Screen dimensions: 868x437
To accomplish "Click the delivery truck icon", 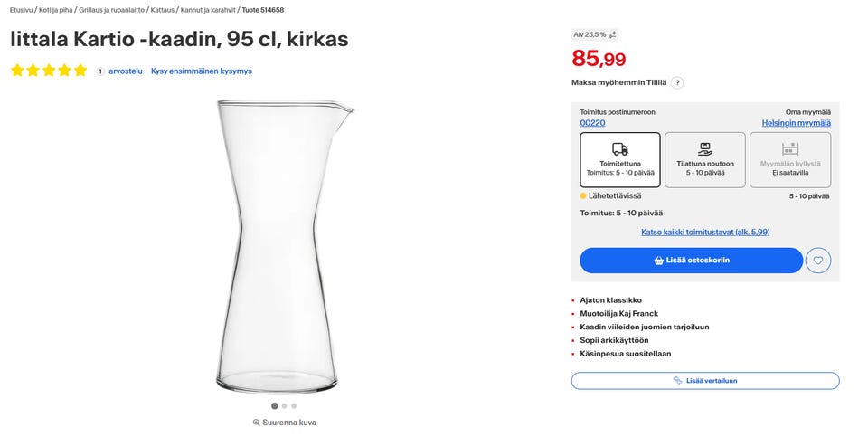I will 619,149.
